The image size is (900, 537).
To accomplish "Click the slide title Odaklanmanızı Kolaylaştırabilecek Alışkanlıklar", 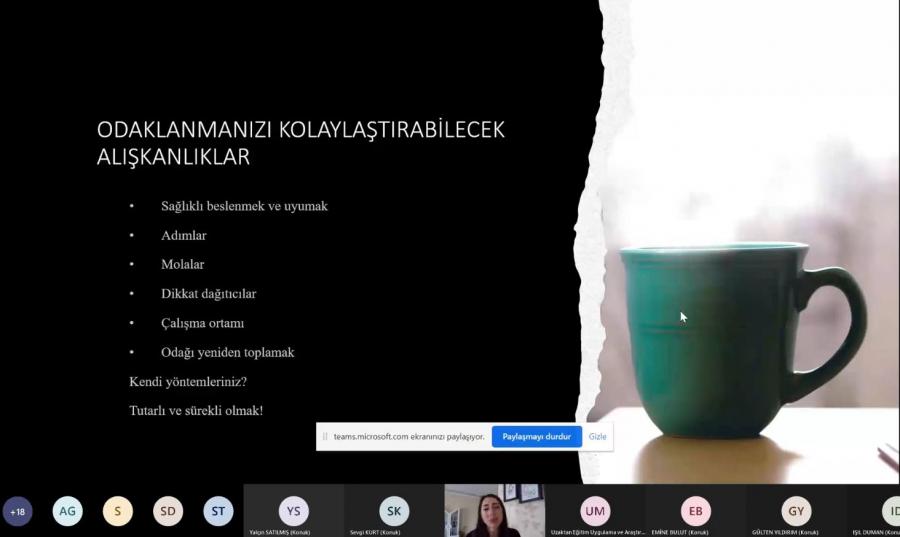I will coord(300,143).
